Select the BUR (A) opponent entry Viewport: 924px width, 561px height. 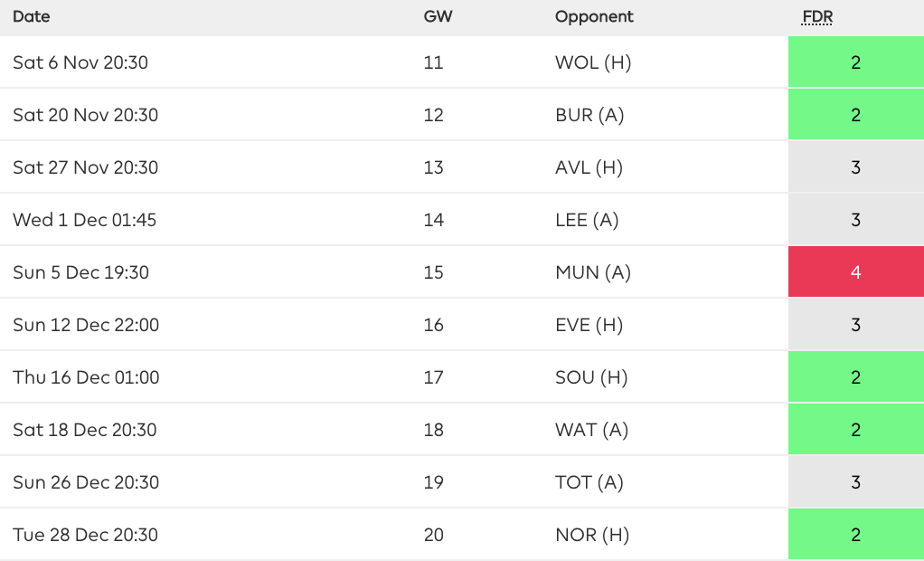(x=589, y=115)
